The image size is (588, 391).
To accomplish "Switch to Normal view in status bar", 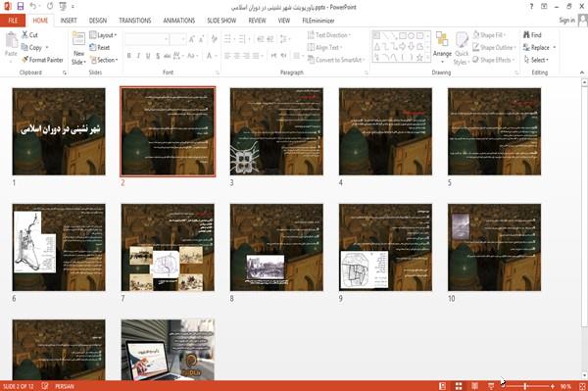I will pos(443,386).
